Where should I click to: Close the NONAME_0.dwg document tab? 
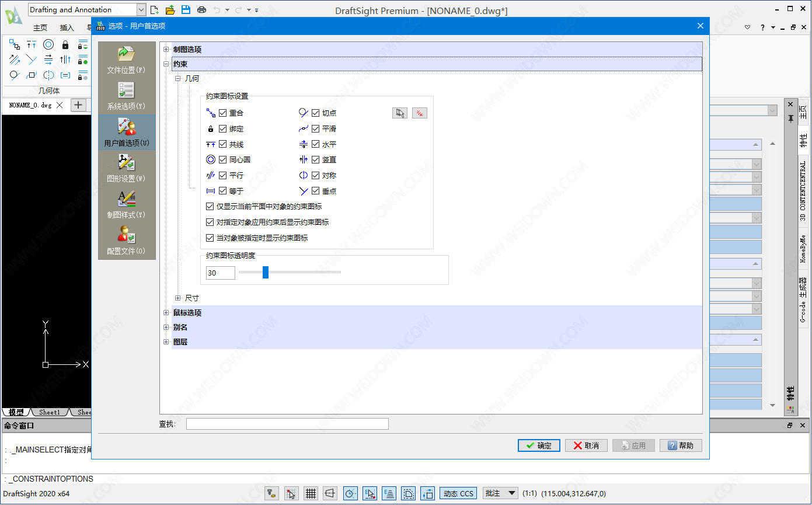click(x=60, y=105)
